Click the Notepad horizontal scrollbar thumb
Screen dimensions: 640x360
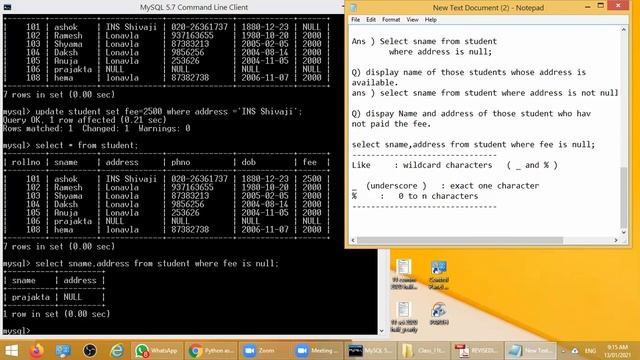[x=460, y=240]
